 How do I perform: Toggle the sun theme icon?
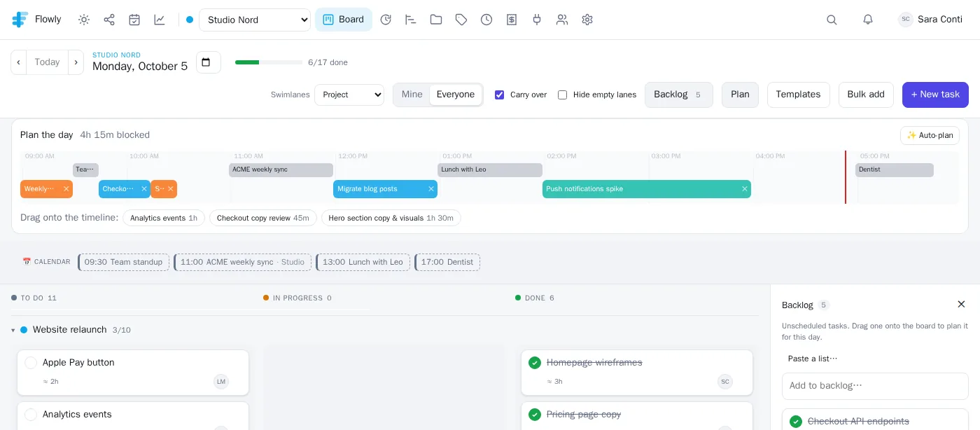[x=84, y=20]
